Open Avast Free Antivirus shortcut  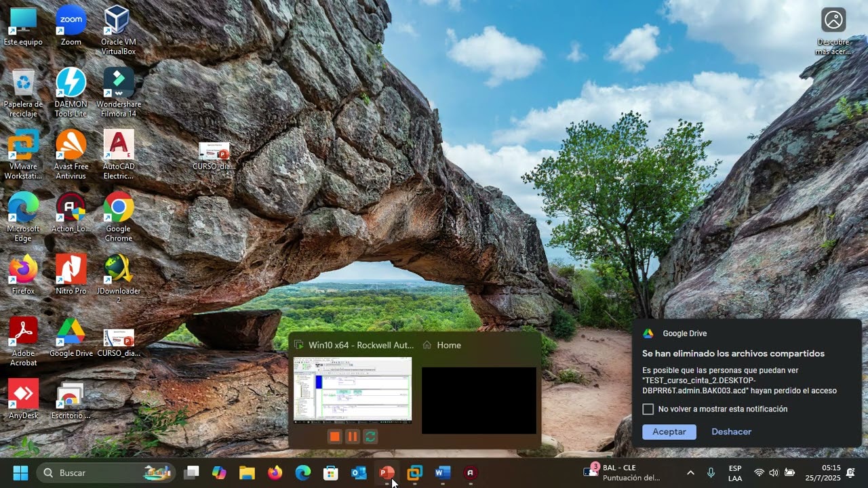click(71, 155)
